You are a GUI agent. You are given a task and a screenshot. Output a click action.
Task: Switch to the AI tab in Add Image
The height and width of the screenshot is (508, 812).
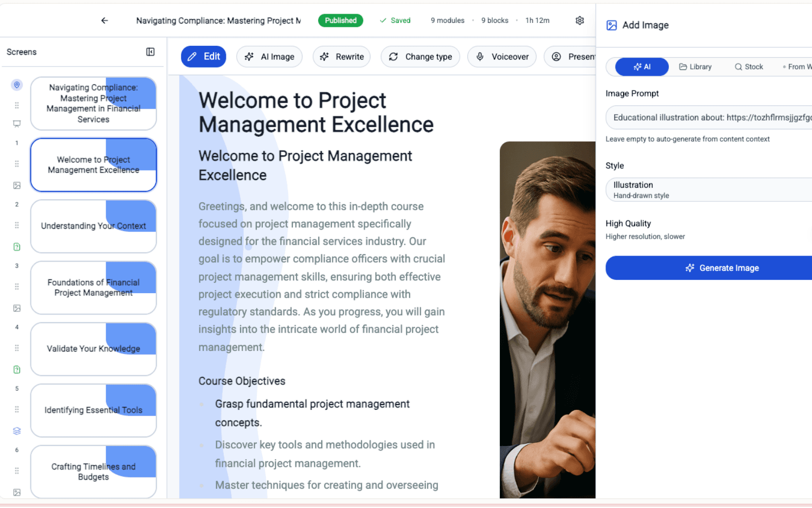click(642, 67)
